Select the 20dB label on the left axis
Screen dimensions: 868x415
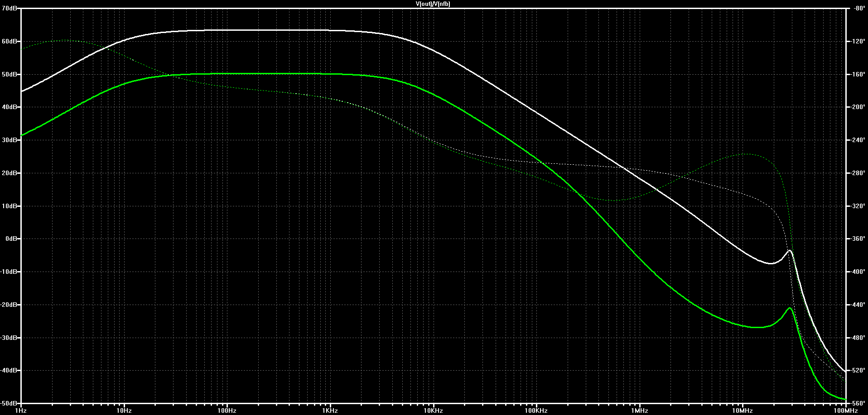[x=9, y=173]
